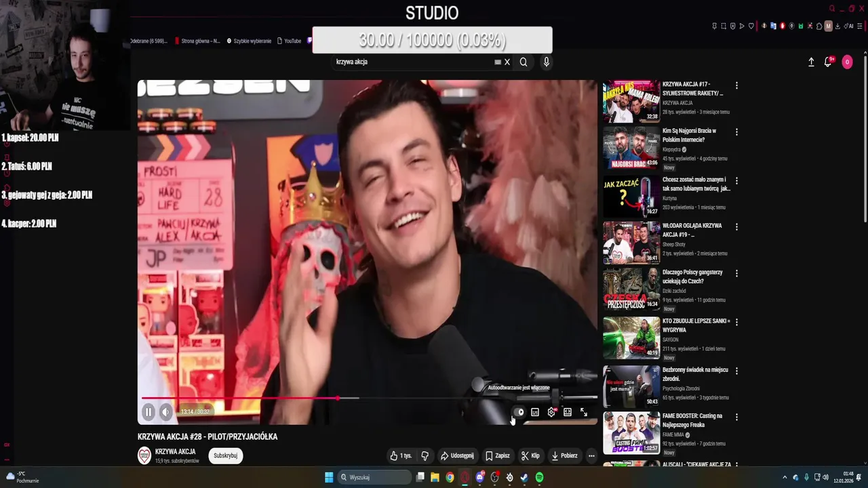Open the YouTube bookmark in the bookmarks bar
Screen dimensions: 868x488
coord(289,41)
